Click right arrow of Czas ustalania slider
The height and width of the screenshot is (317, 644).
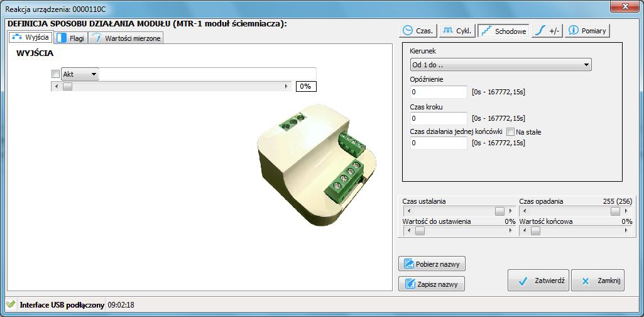coord(511,211)
